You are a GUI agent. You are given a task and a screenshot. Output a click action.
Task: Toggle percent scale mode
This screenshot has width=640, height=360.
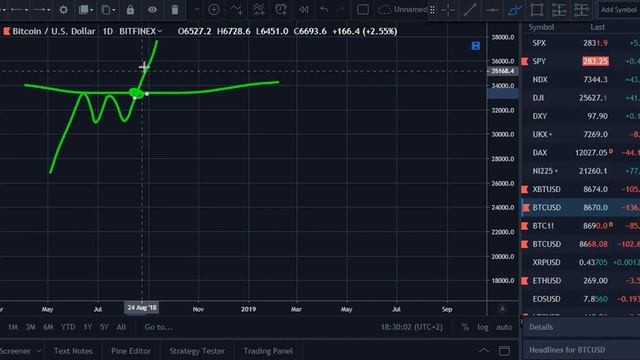[465, 327]
